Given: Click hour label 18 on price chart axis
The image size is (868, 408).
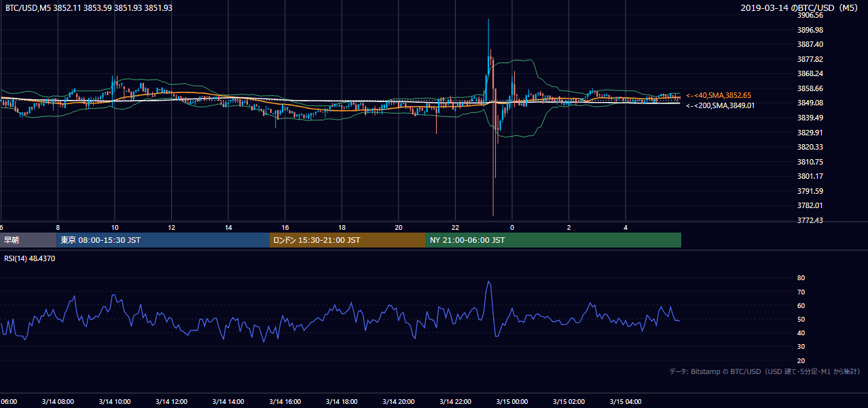Looking at the screenshot, I should pos(342,228).
